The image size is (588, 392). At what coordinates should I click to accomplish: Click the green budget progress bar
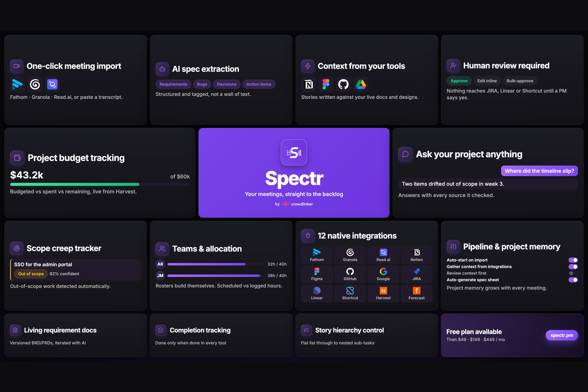tap(75, 184)
